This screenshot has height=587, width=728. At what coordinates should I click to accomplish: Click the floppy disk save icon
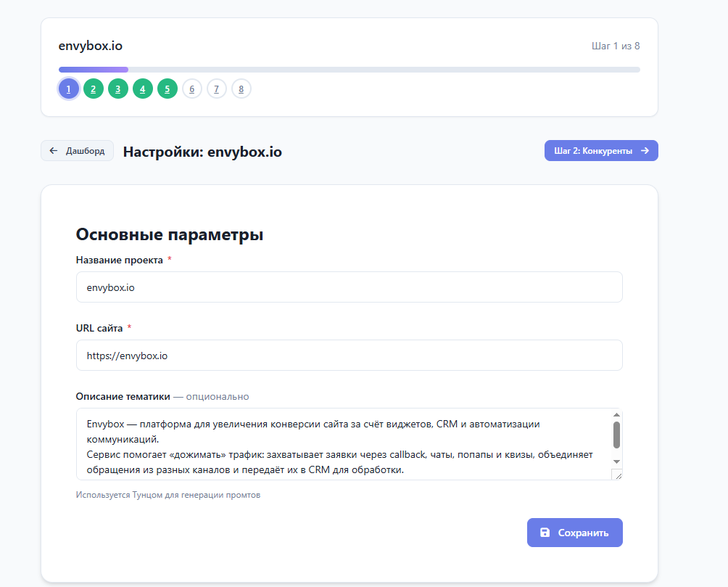tap(545, 533)
